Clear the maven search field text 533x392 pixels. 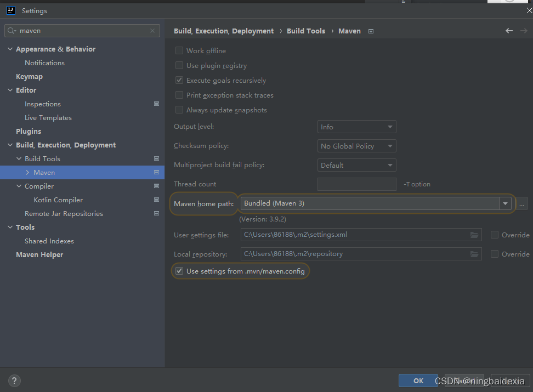click(152, 31)
